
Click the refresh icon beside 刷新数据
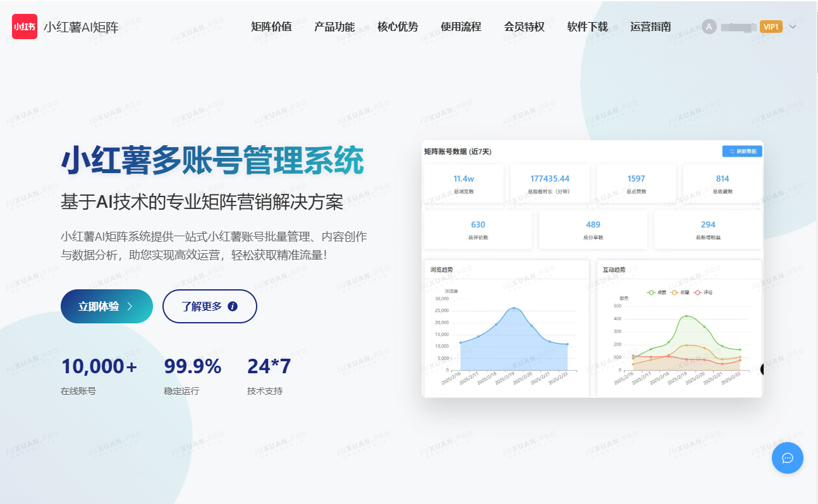tap(732, 152)
